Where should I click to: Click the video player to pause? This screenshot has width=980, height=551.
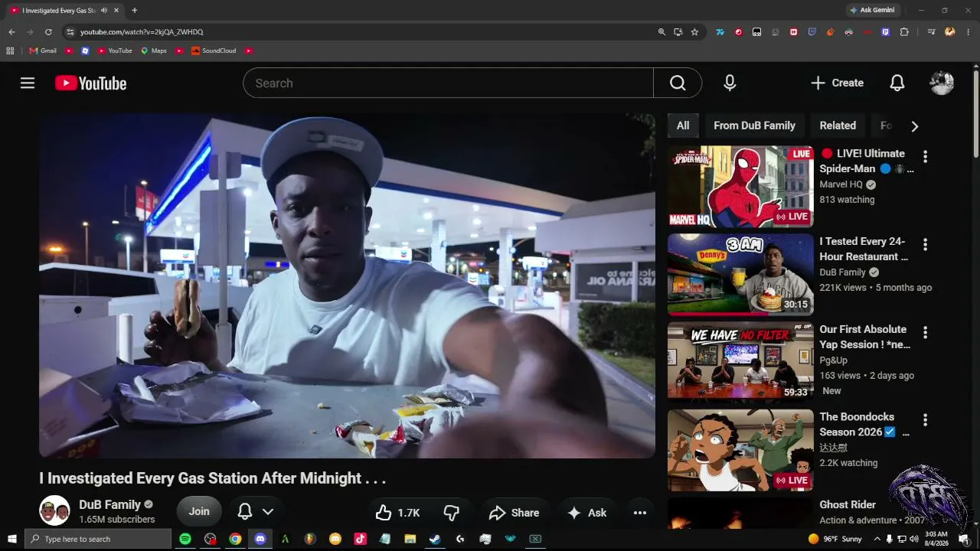pyautogui.click(x=347, y=285)
